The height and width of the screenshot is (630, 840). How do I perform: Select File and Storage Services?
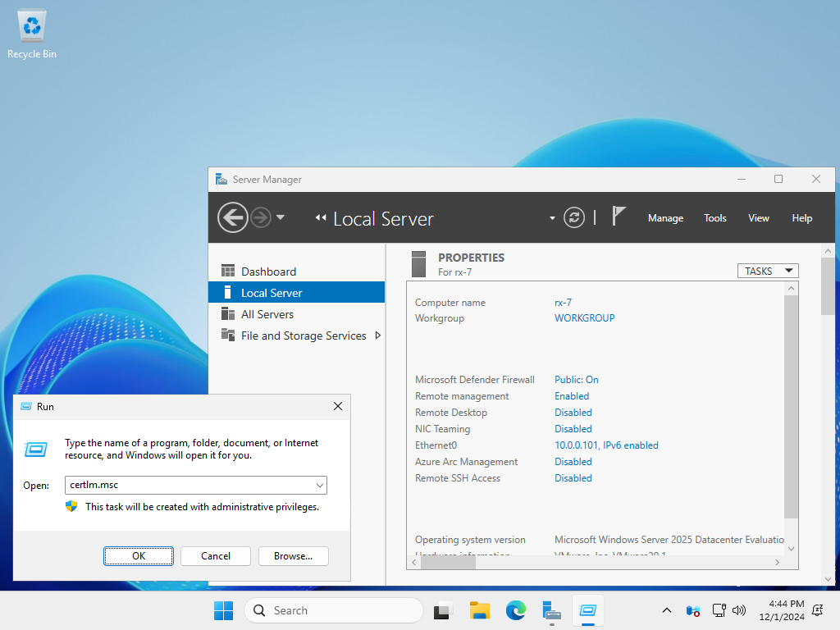[296, 336]
